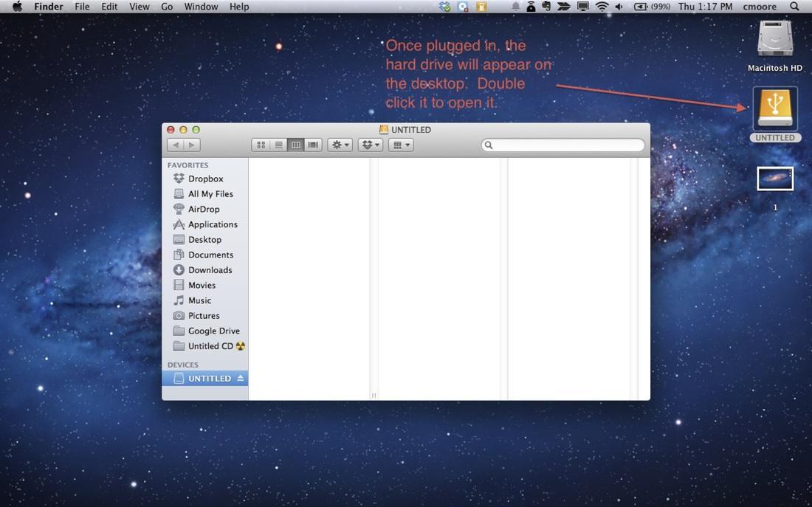Click the Finder search field
Screen dimensions: 812x507
[565, 145]
